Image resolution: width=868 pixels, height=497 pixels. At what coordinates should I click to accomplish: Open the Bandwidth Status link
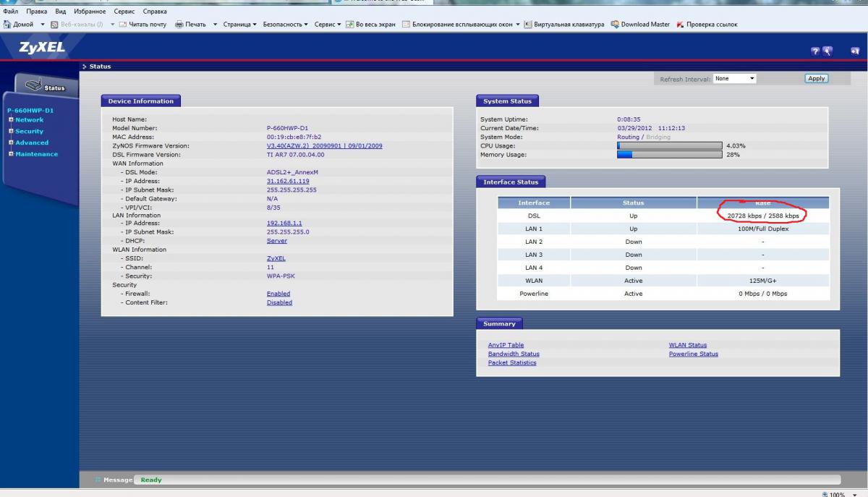pos(514,354)
